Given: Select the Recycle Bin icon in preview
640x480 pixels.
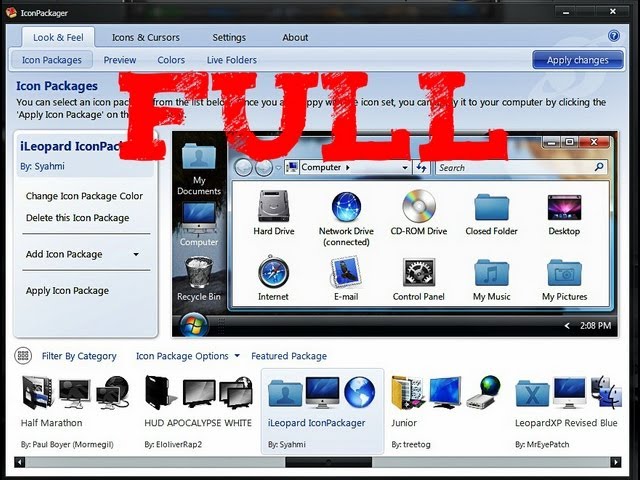Looking at the screenshot, I should [199, 272].
